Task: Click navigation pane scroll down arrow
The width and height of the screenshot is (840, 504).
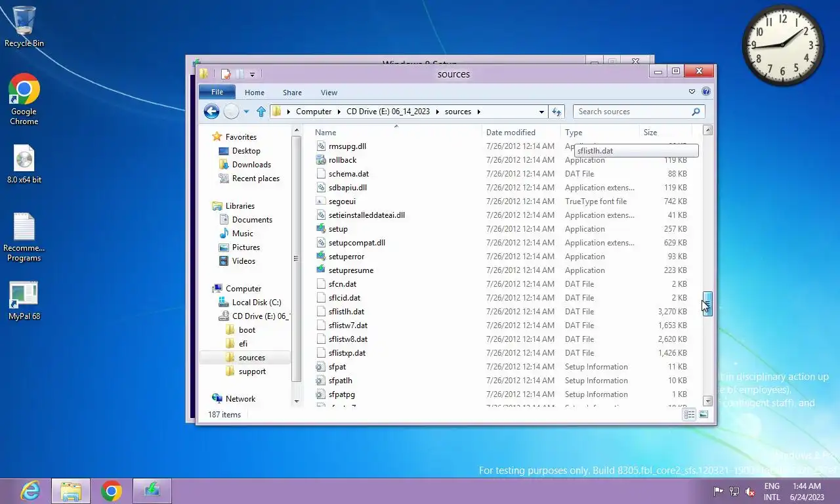Action: point(297,401)
